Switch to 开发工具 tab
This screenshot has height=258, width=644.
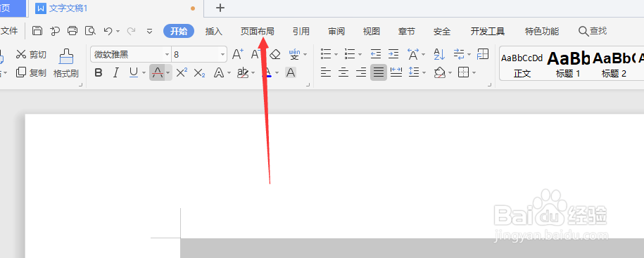tap(488, 31)
